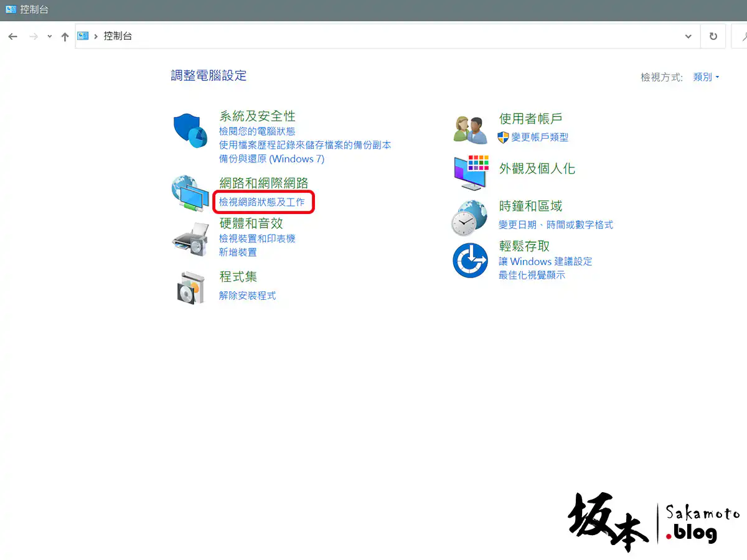The image size is (747, 560).
Task: Click the System and Security shield icon
Action: (190, 131)
